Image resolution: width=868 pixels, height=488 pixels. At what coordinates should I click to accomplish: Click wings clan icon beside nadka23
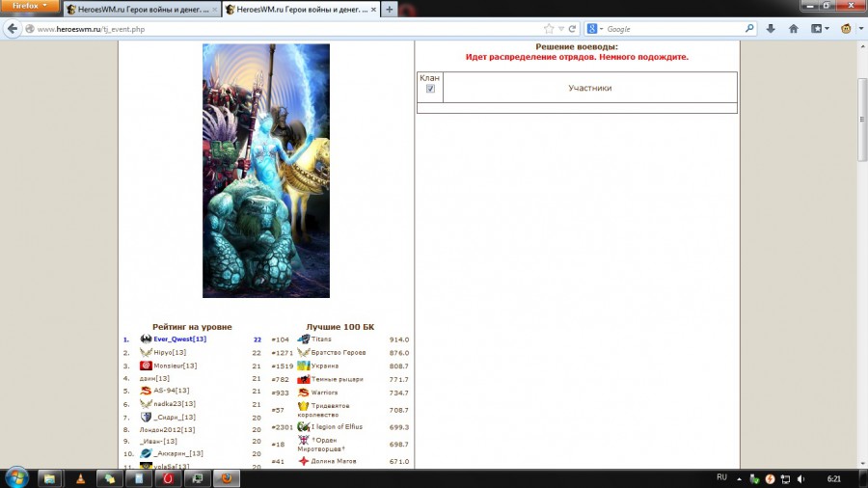[x=146, y=404]
